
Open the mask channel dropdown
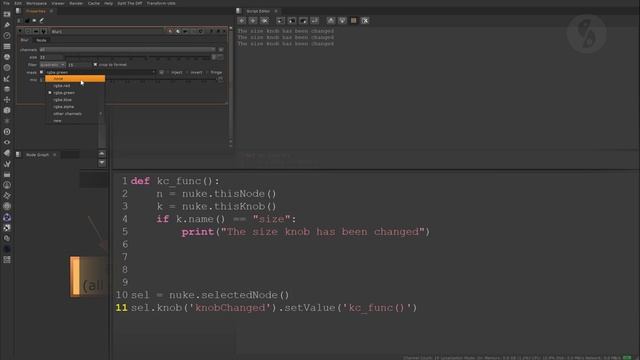coord(100,72)
